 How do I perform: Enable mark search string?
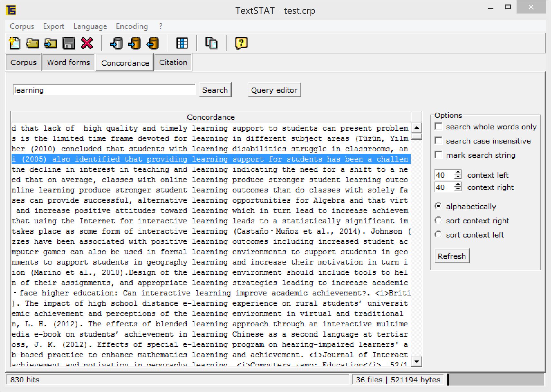pyautogui.click(x=438, y=155)
